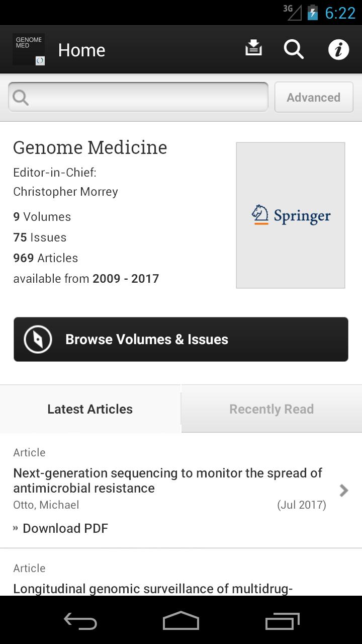Viewport: 362px width, 644px height.
Task: Tap the download/saved items icon in toolbar
Action: click(253, 48)
